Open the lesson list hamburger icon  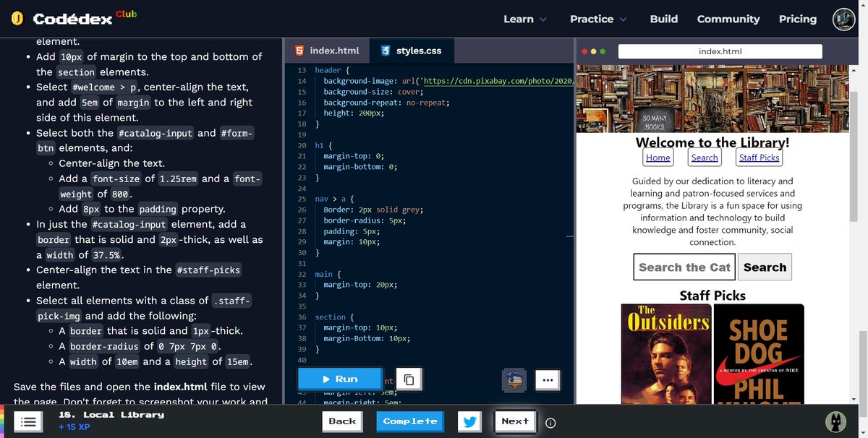click(27, 421)
